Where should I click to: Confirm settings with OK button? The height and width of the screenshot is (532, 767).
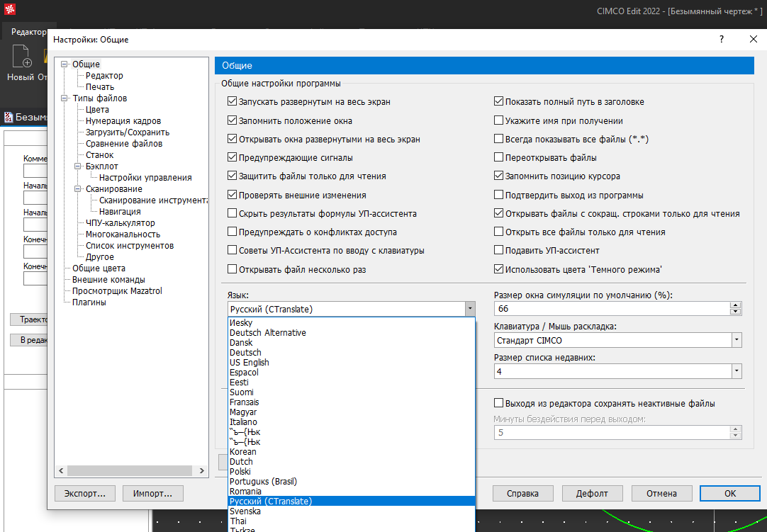click(730, 493)
